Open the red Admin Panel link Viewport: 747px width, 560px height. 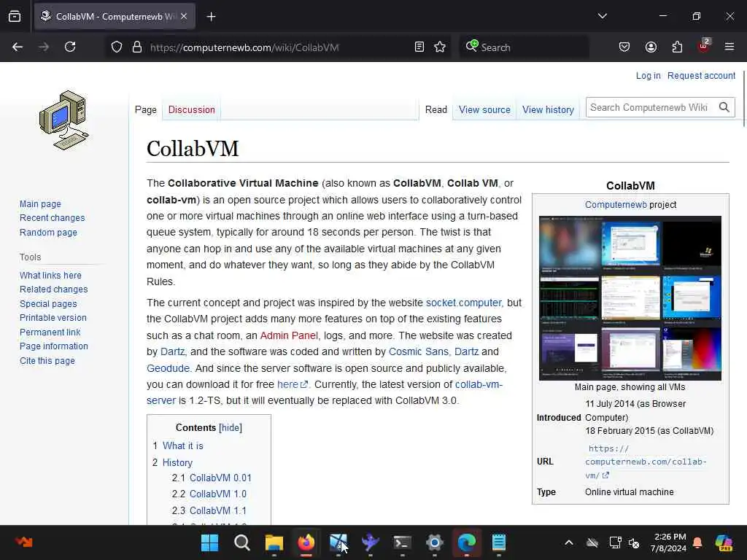[x=289, y=335]
